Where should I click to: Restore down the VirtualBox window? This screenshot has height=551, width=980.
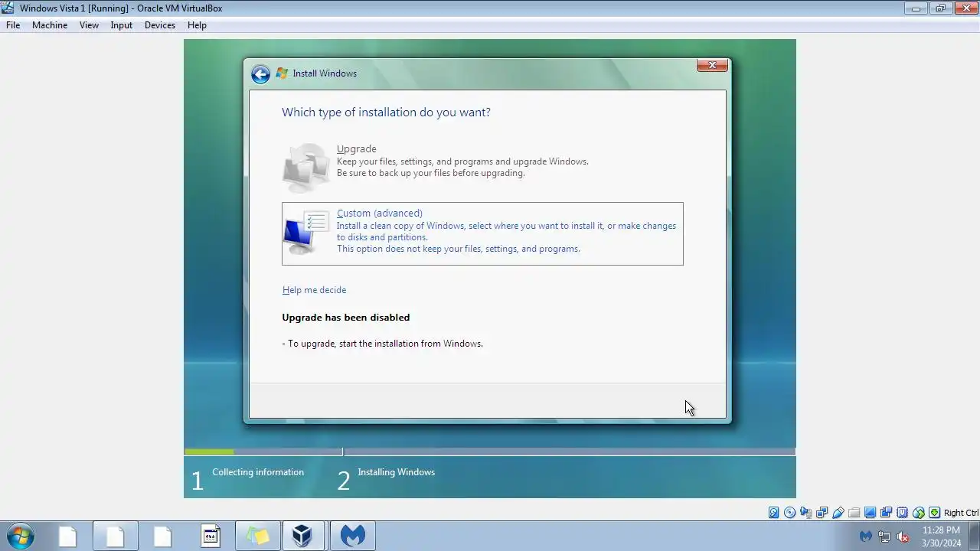tap(941, 8)
